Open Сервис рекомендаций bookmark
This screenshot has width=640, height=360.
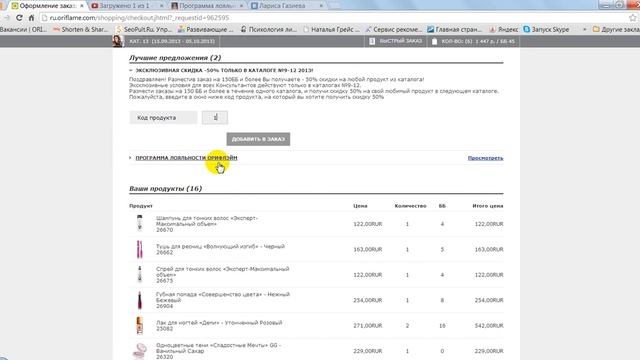point(394,29)
